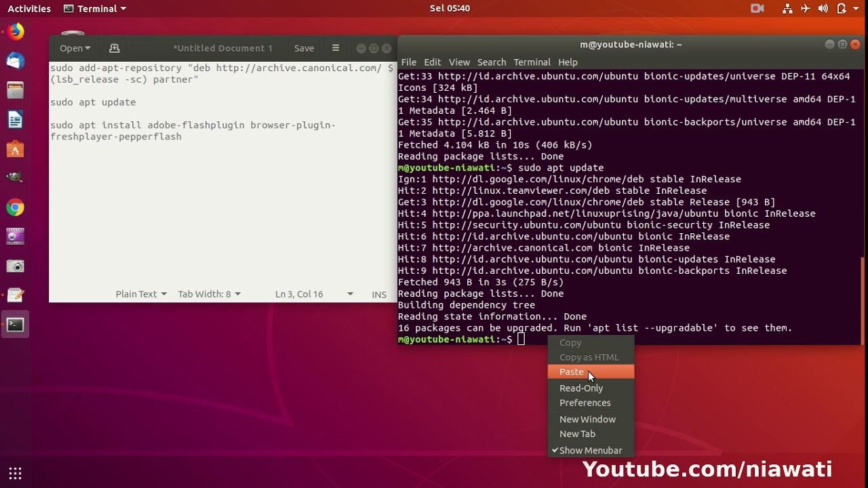This screenshot has height=488, width=868.
Task: Click the Hit:2 linux.teamviewer.com terminal line
Action: pos(552,190)
